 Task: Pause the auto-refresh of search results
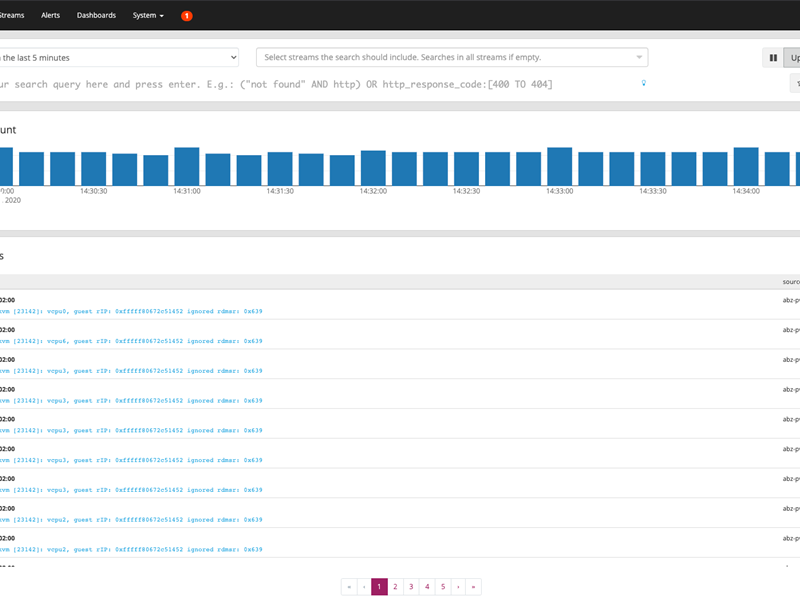[x=773, y=58]
